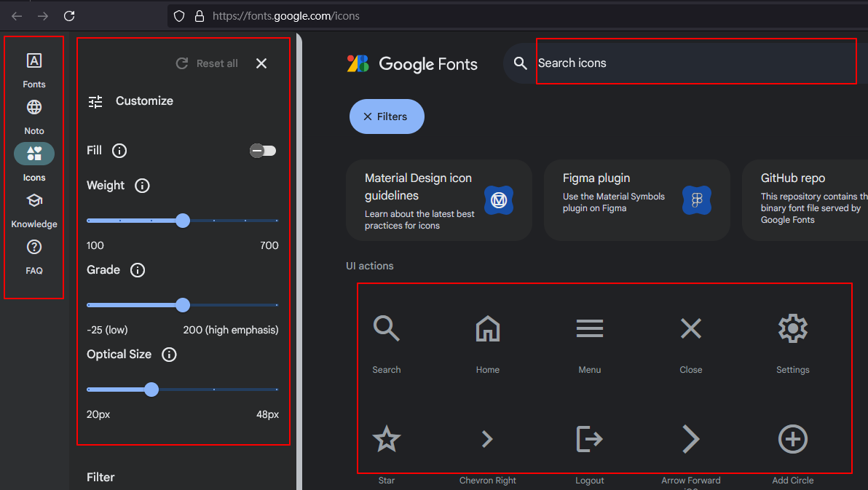Screen dimensions: 868x490
Task: Open Material Design icon guidelines card
Action: coord(439,200)
